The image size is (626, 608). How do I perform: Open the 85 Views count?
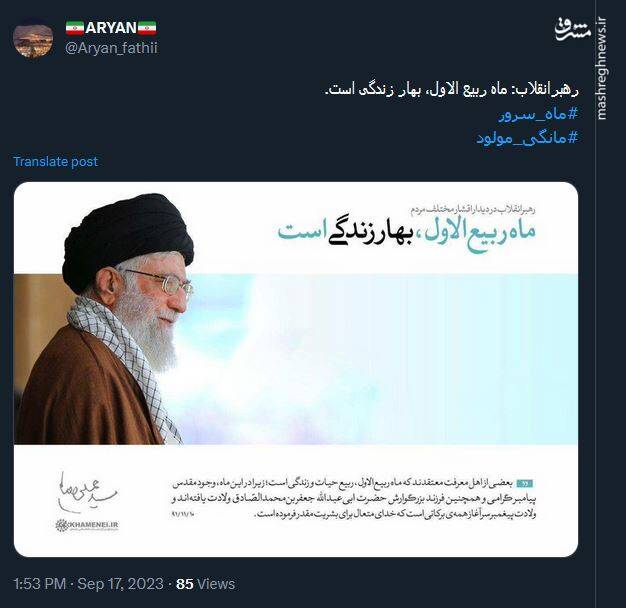point(205,584)
